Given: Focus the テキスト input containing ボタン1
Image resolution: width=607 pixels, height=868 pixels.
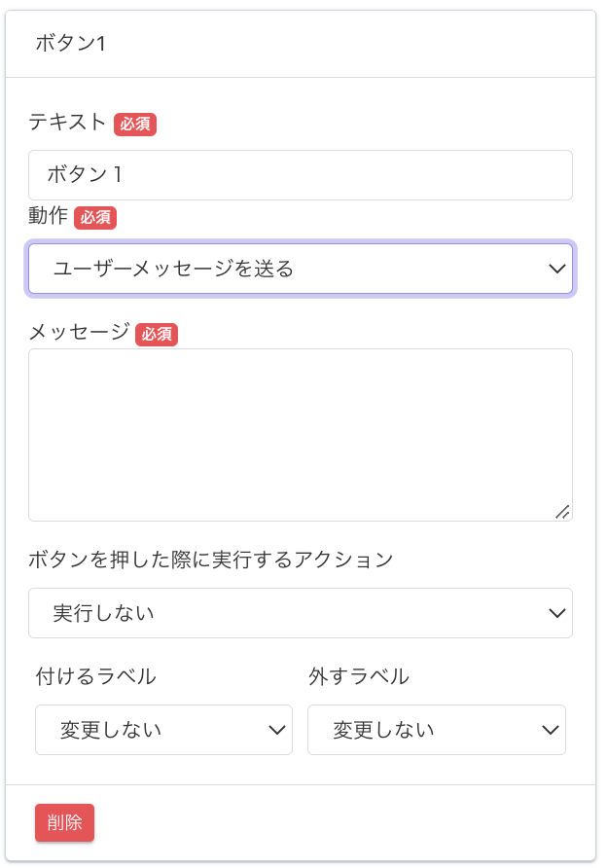Looking at the screenshot, I should coord(301,175).
